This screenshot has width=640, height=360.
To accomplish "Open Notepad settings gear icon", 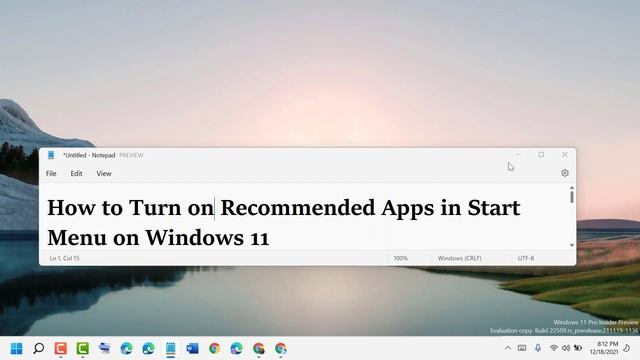I will tap(564, 173).
